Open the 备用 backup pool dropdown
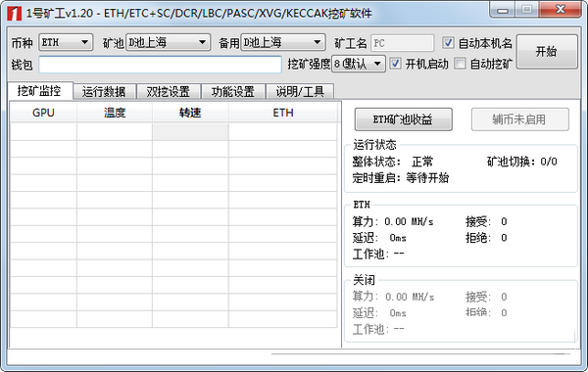 point(283,42)
